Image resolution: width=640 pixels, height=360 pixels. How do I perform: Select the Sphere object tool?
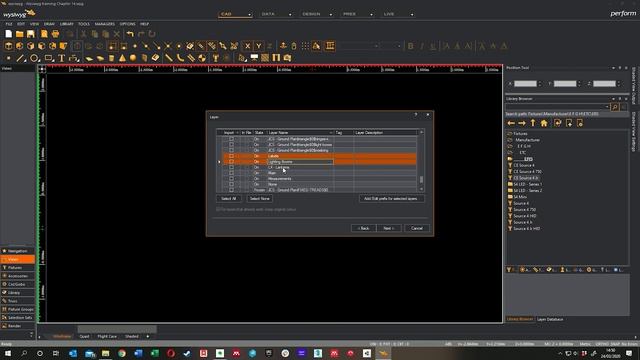[133, 58]
